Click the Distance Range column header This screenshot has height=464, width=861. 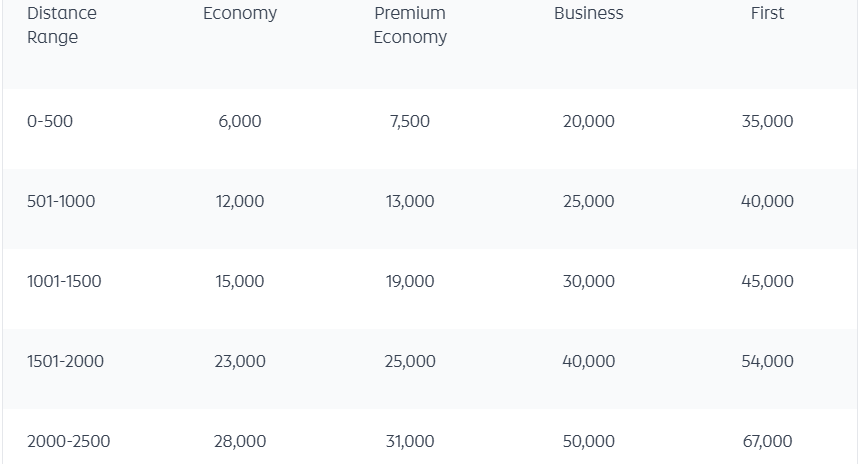point(62,25)
